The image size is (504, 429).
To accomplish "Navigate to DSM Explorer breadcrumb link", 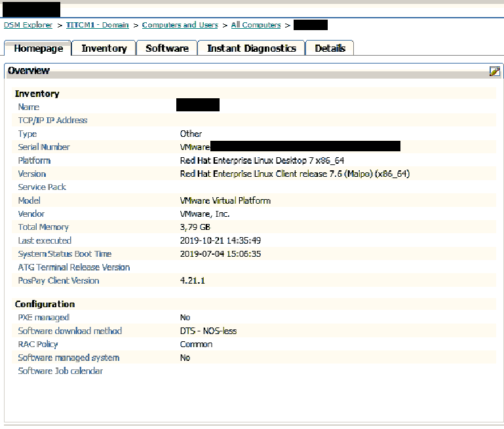I will 28,25.
